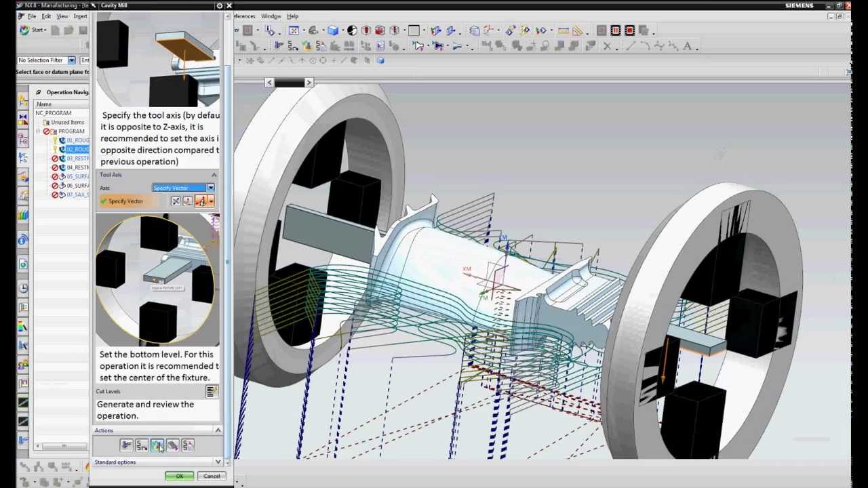Select the blue shaded cube rendering icon
The width and height of the screenshot is (868, 488).
coord(333,30)
